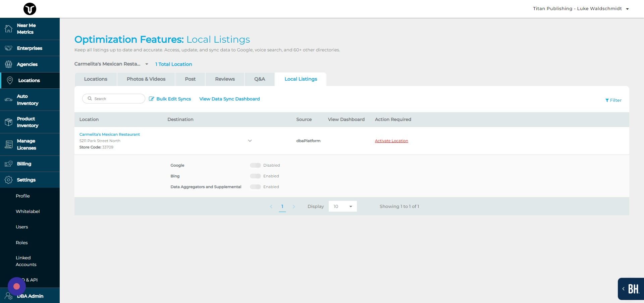
Task: Open the Display 10 rows dropdown
Action: [x=342, y=206]
